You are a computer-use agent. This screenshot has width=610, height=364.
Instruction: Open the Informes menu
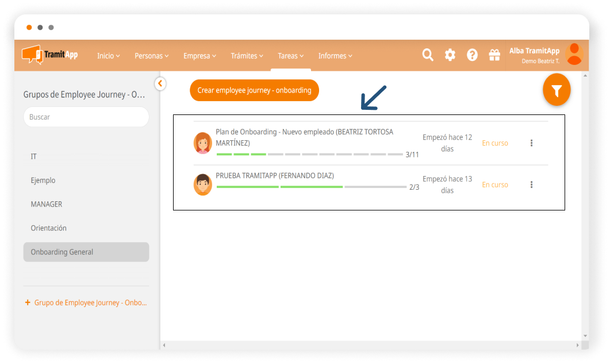(335, 56)
